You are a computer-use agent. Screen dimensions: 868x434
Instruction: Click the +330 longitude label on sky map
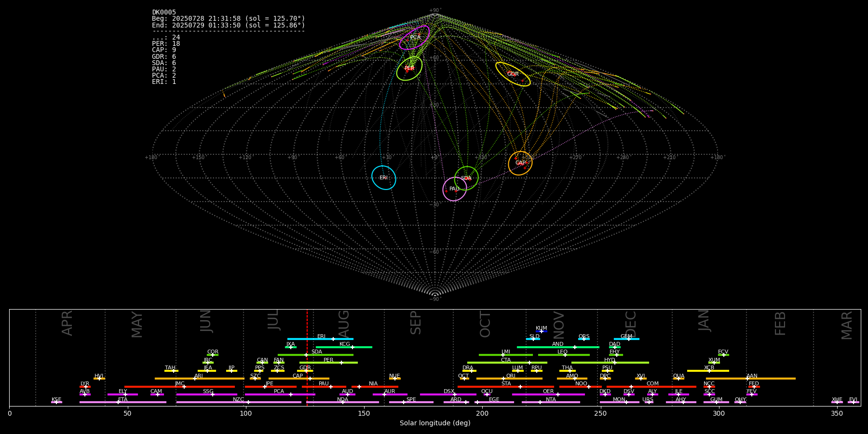pyautogui.click(x=481, y=158)
